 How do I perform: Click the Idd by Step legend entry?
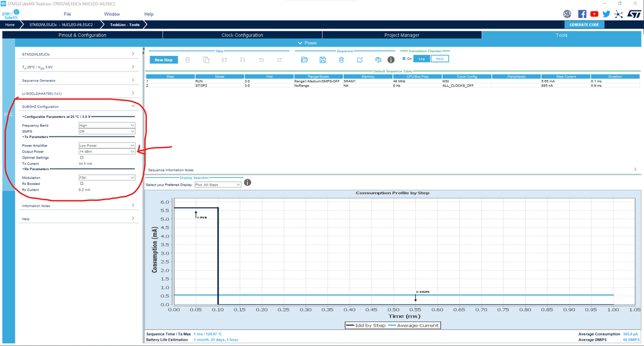coord(366,325)
